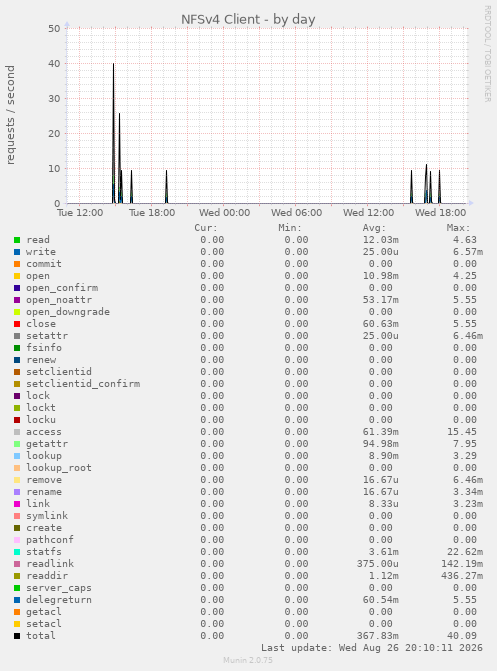Select the red close legend swatch

17,324
